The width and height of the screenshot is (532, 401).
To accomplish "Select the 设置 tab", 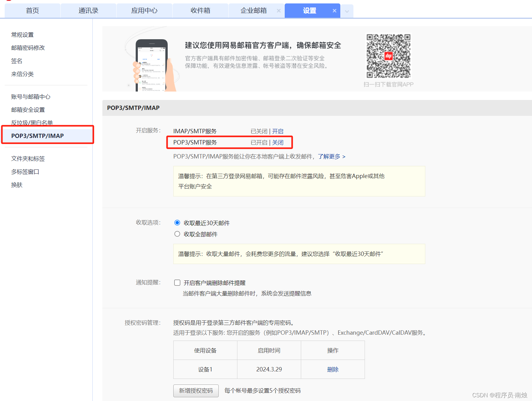I will pos(310,11).
